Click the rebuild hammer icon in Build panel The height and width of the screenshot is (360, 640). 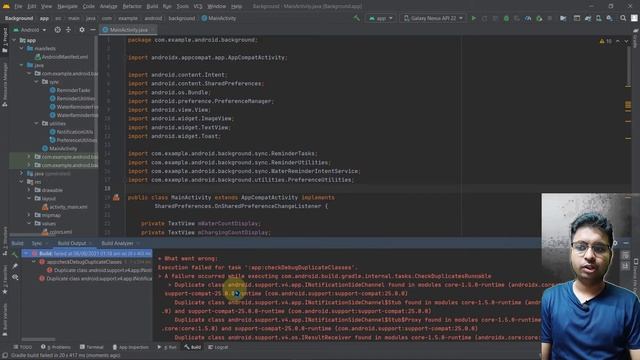pyautogui.click(x=15, y=254)
